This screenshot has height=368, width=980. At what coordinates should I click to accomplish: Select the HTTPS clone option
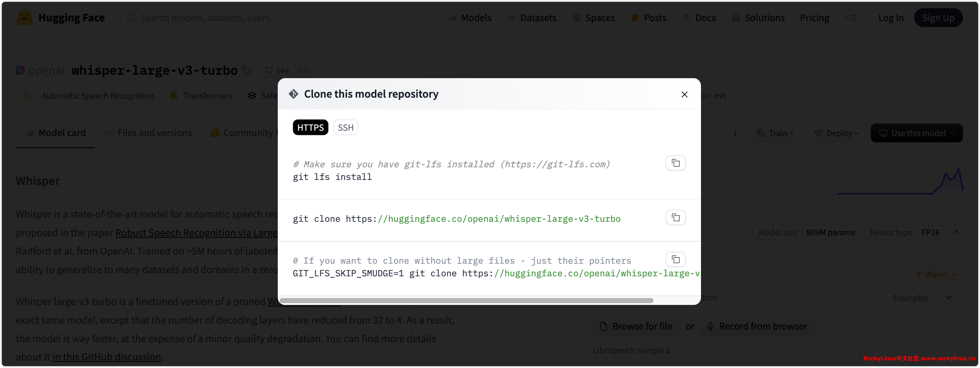(x=310, y=128)
